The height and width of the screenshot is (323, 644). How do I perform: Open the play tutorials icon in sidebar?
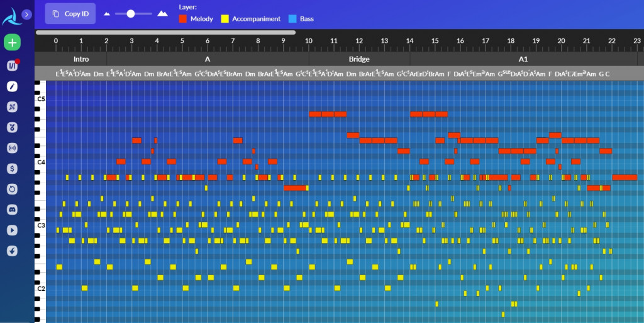[13, 230]
